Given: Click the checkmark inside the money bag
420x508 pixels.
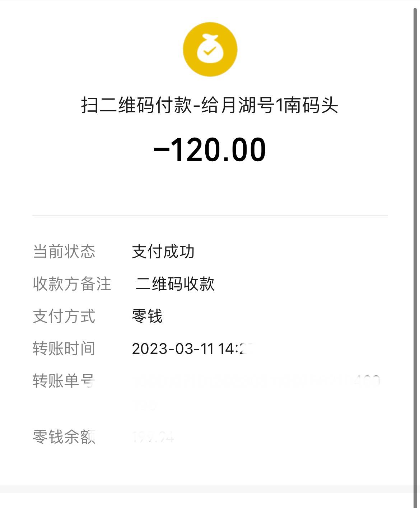Looking at the screenshot, I should pyautogui.click(x=210, y=52).
